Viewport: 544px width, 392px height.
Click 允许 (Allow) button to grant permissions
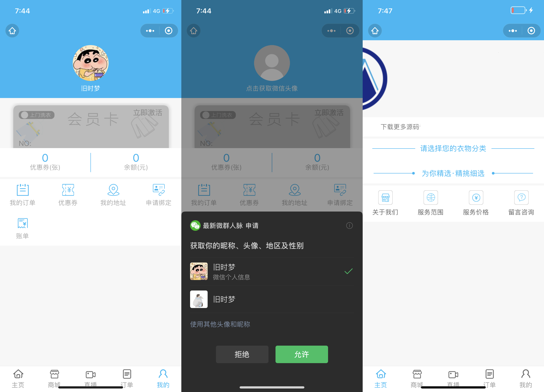pos(301,353)
